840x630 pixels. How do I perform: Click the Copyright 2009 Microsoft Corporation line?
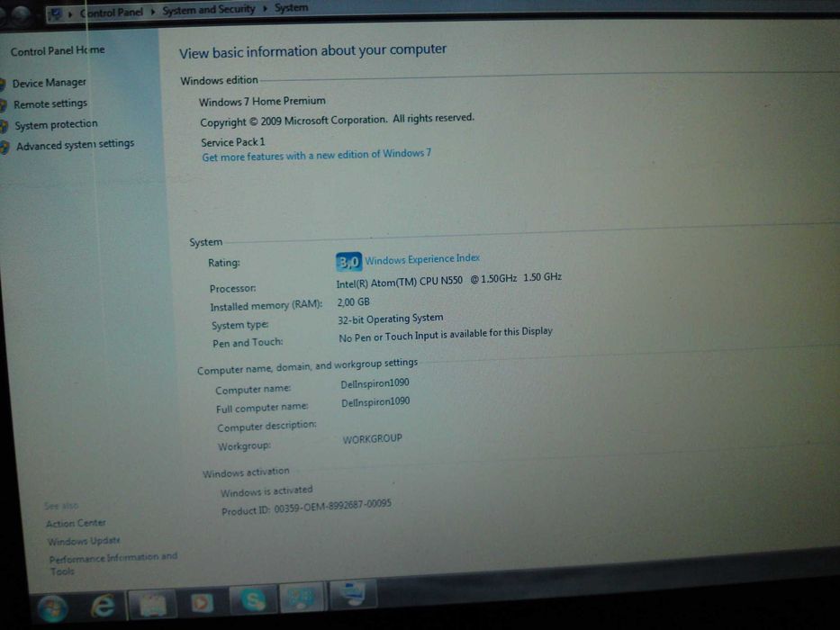337,120
